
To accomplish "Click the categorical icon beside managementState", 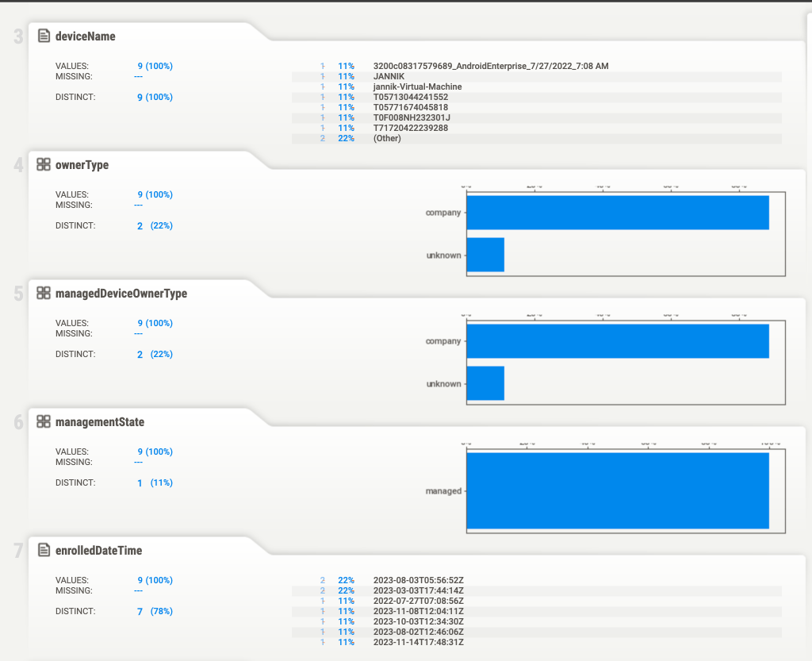I will 44,421.
